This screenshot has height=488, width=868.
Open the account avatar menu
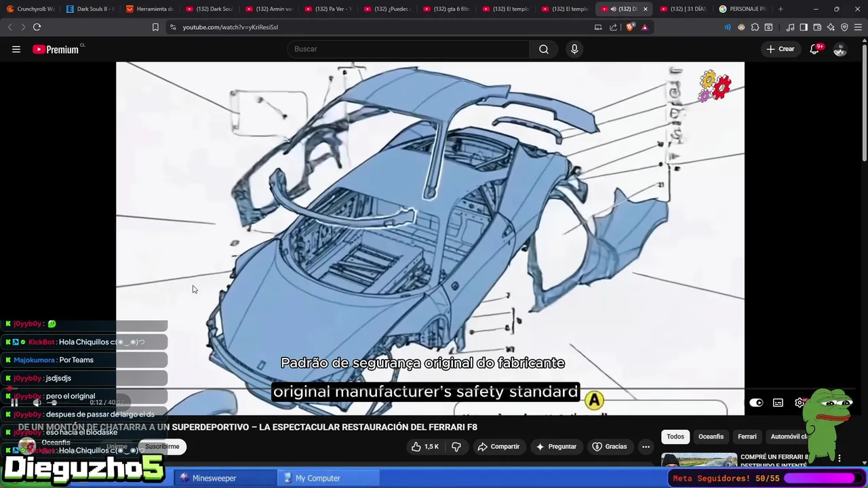pyautogui.click(x=840, y=49)
